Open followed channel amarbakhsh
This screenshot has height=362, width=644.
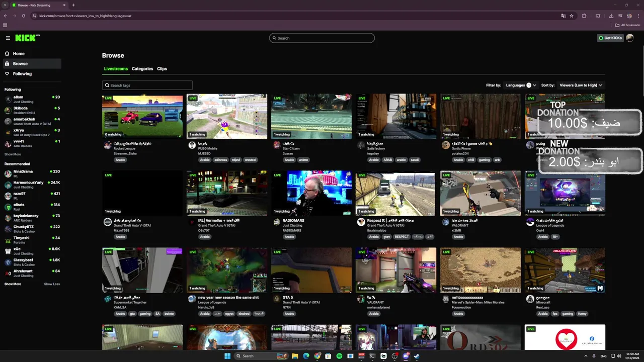pyautogui.click(x=32, y=121)
